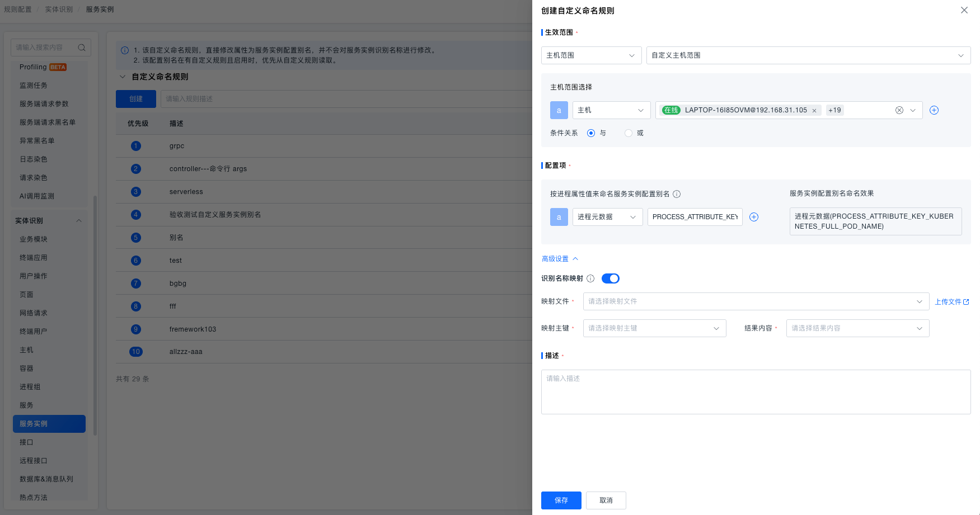980x515 pixels.
Task: Go to 实体识别 breadcrumb
Action: (x=59, y=10)
